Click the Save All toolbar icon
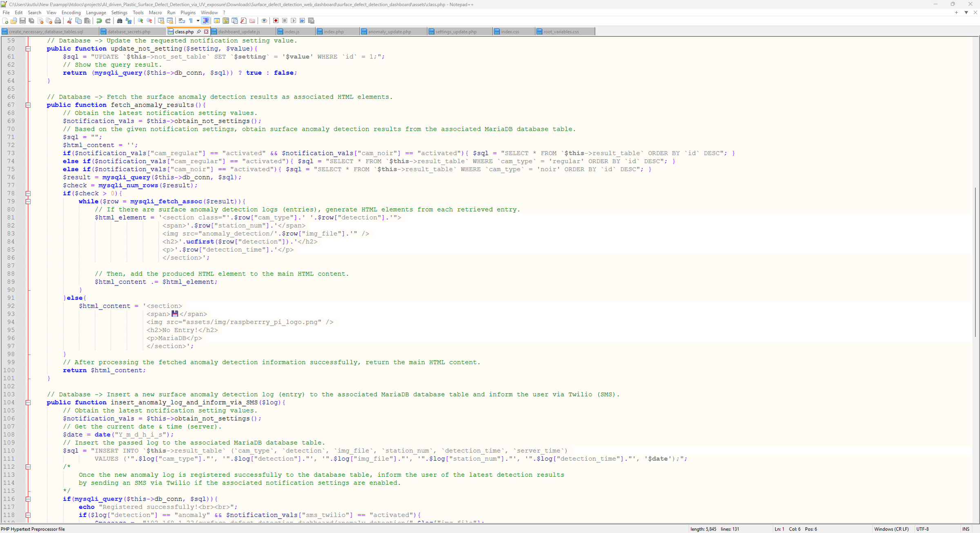The height and width of the screenshot is (533, 980). click(x=31, y=21)
